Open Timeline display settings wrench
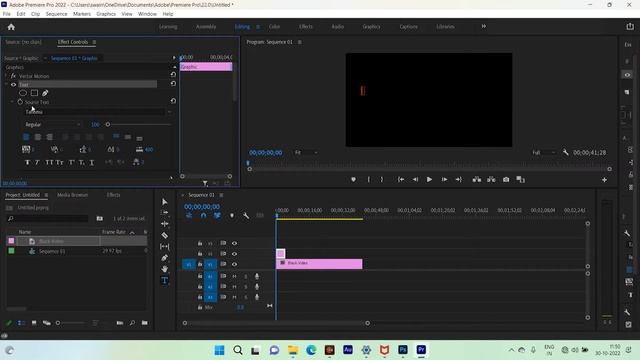This screenshot has width=640, height=360. [246, 216]
